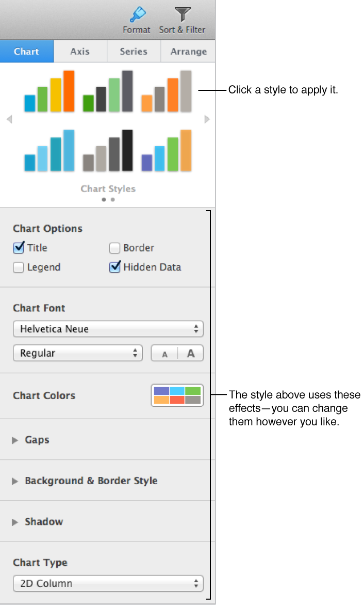Open the Chart Font family dropdown
364x605 pixels.
(x=108, y=329)
